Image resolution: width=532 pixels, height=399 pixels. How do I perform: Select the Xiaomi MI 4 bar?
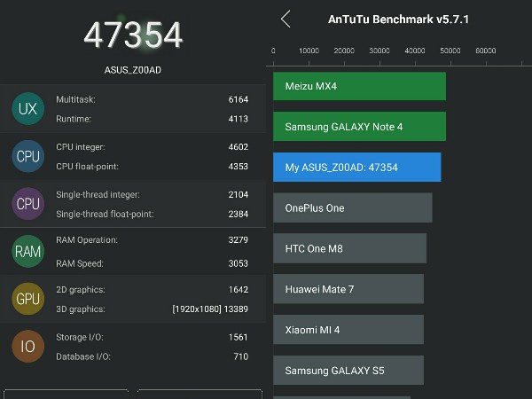click(348, 330)
